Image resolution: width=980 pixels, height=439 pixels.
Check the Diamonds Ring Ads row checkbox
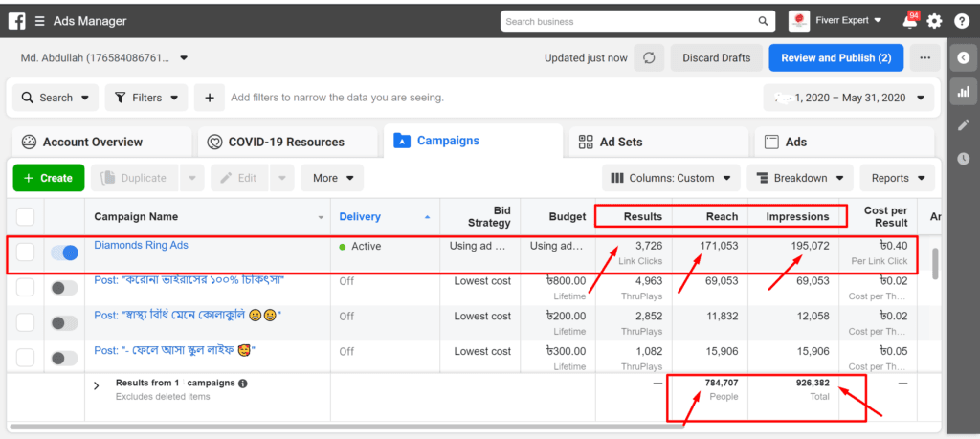click(25, 252)
